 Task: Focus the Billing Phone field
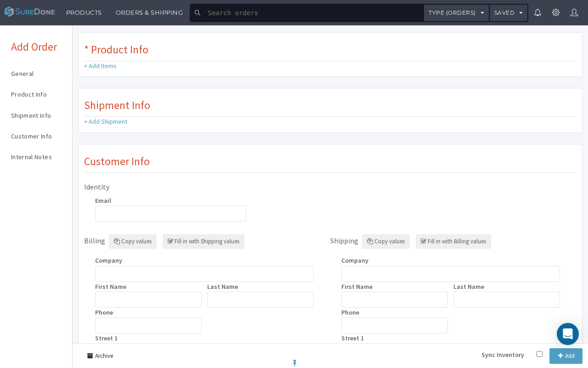pos(148,325)
